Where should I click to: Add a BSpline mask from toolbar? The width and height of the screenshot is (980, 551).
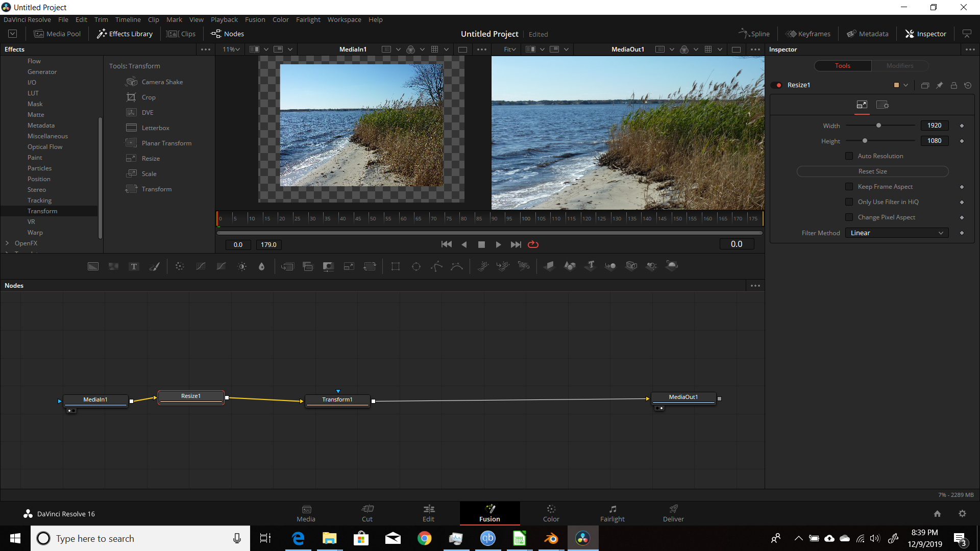[x=457, y=266]
